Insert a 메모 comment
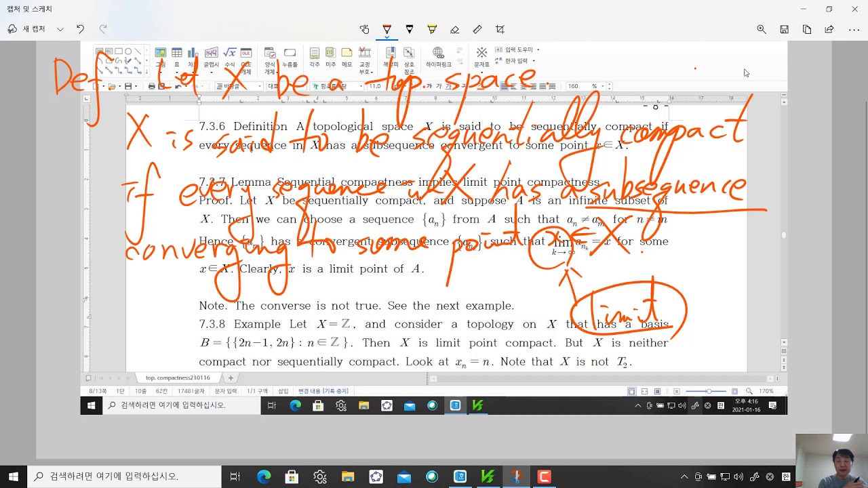This screenshot has height=488, width=868. pos(347,58)
